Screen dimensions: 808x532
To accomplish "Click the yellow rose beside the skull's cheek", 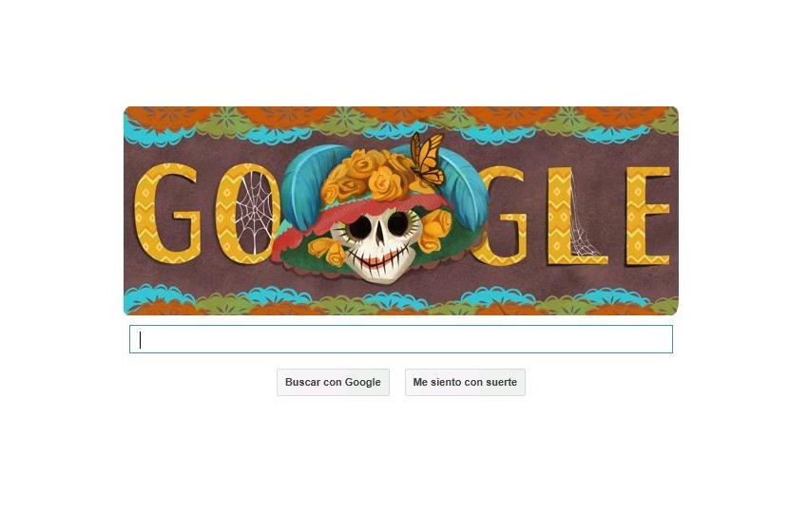I will click(436, 230).
